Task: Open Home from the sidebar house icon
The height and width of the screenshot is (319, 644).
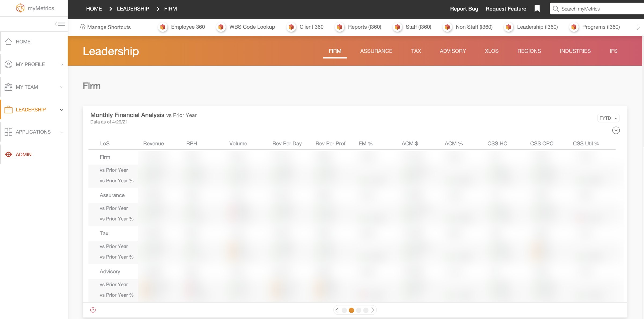Action: (9, 42)
